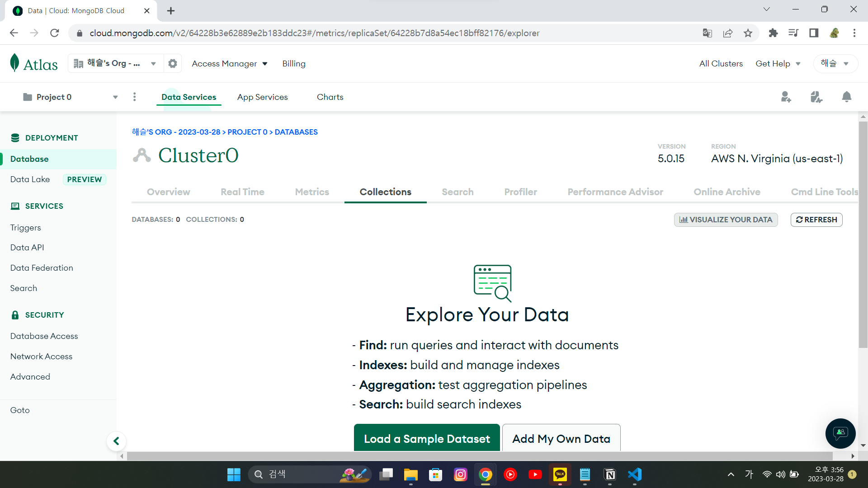Viewport: 868px width, 488px height.
Task: Collapse the left sidebar arrow
Action: [x=116, y=441]
